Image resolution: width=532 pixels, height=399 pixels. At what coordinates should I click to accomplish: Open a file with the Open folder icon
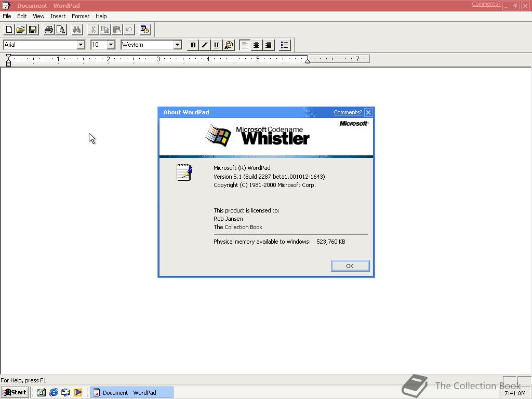21,30
